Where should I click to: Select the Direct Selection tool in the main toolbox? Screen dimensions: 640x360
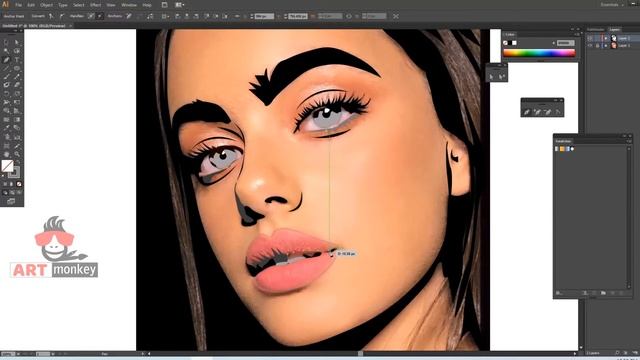17,42
